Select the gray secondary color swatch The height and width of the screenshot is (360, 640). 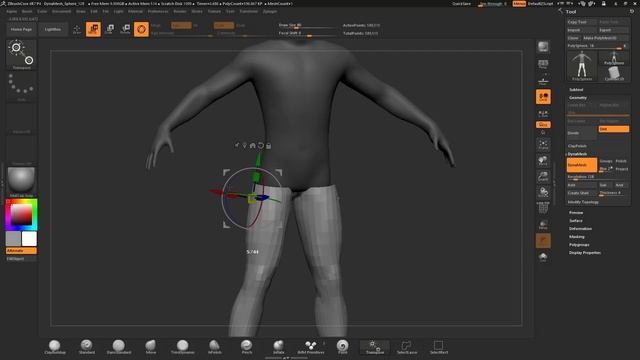pos(13,239)
